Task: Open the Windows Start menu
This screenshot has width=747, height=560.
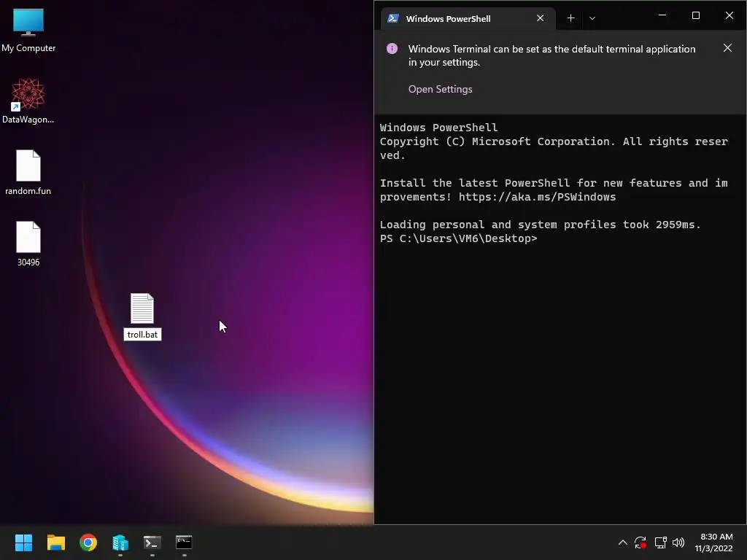Action: (x=23, y=542)
